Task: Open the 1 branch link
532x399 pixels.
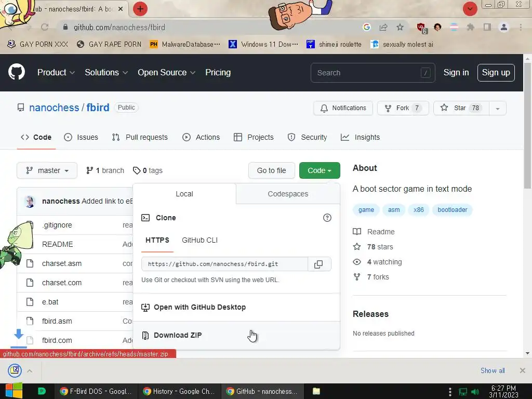Action: pyautogui.click(x=105, y=170)
